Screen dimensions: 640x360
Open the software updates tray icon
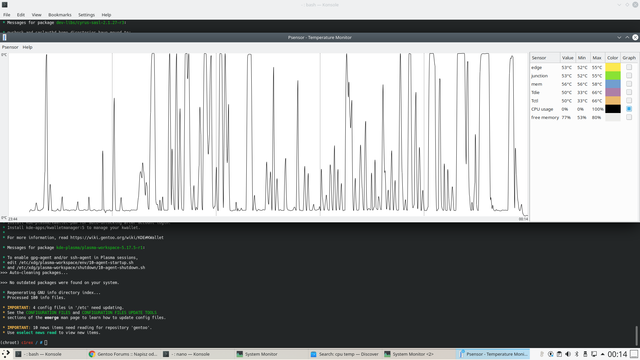click(x=551, y=354)
